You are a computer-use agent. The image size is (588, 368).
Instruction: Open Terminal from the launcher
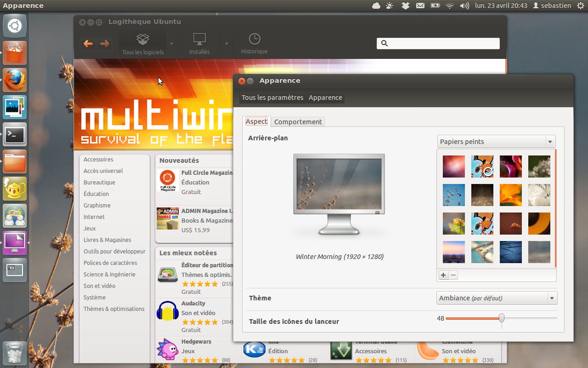tap(15, 134)
